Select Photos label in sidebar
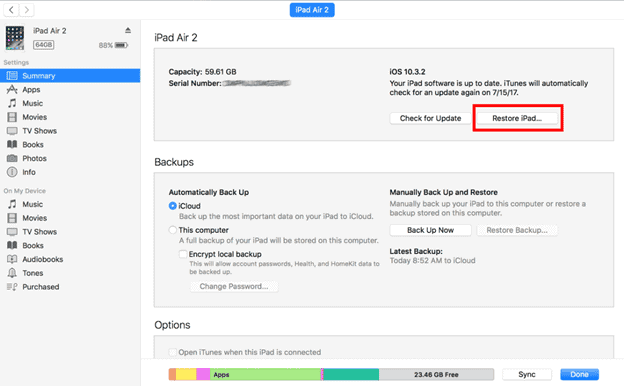The width and height of the screenshot is (624, 386). coord(34,158)
